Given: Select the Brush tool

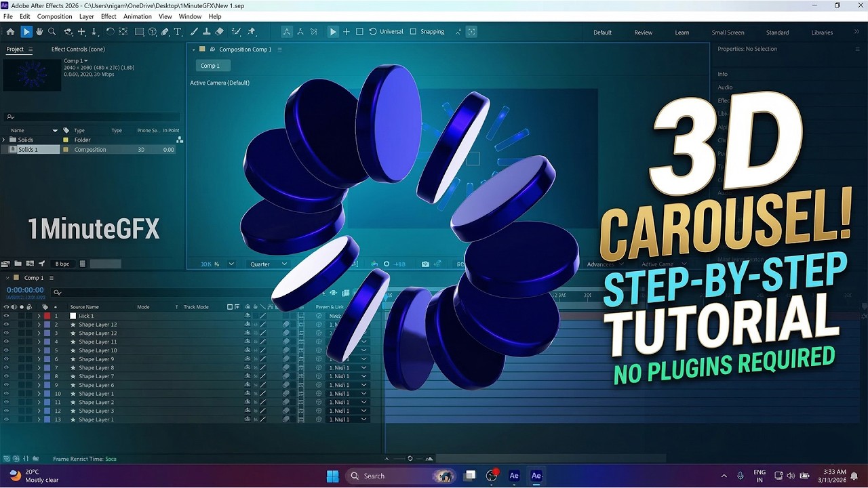Looking at the screenshot, I should (x=194, y=32).
